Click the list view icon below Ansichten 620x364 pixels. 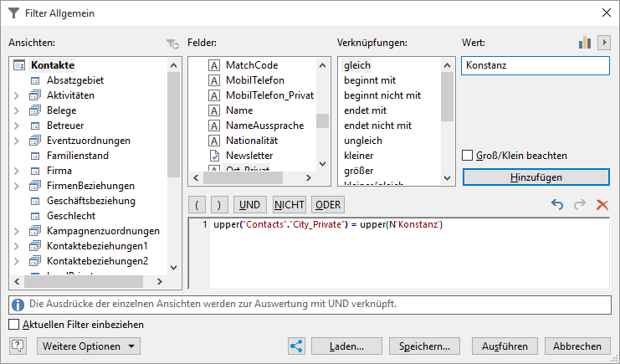point(19,284)
